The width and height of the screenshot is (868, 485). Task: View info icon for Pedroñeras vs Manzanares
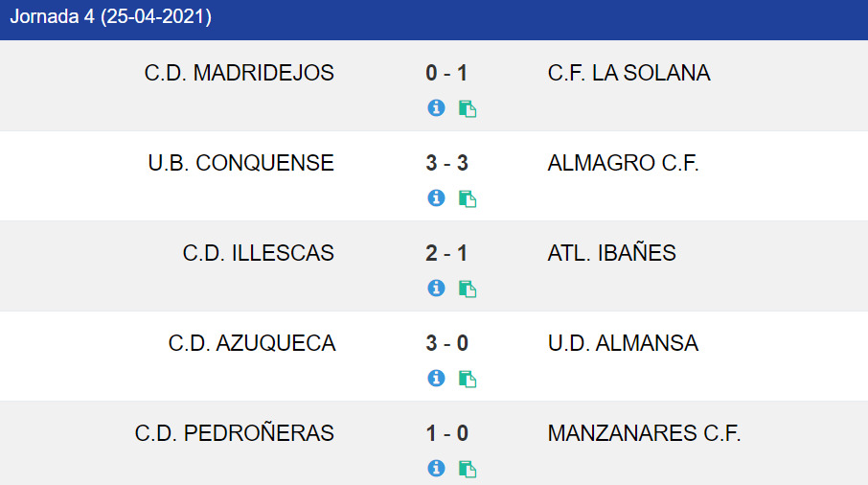pyautogui.click(x=436, y=469)
